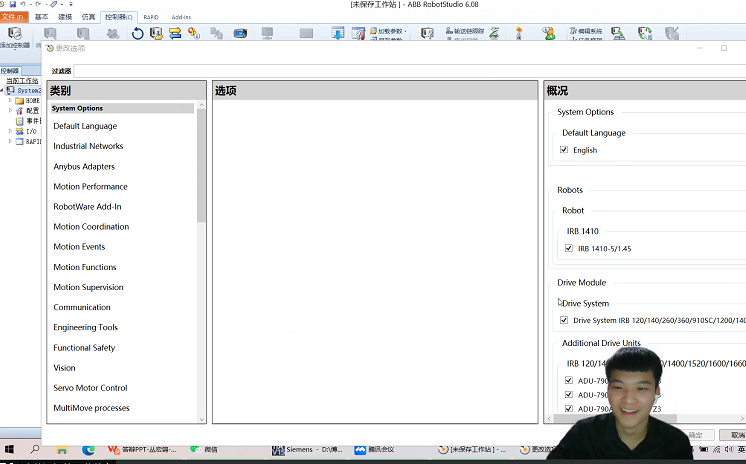Open the Windows Start menu
Screen dimensions: 746x464
pyautogui.click(x=9, y=449)
